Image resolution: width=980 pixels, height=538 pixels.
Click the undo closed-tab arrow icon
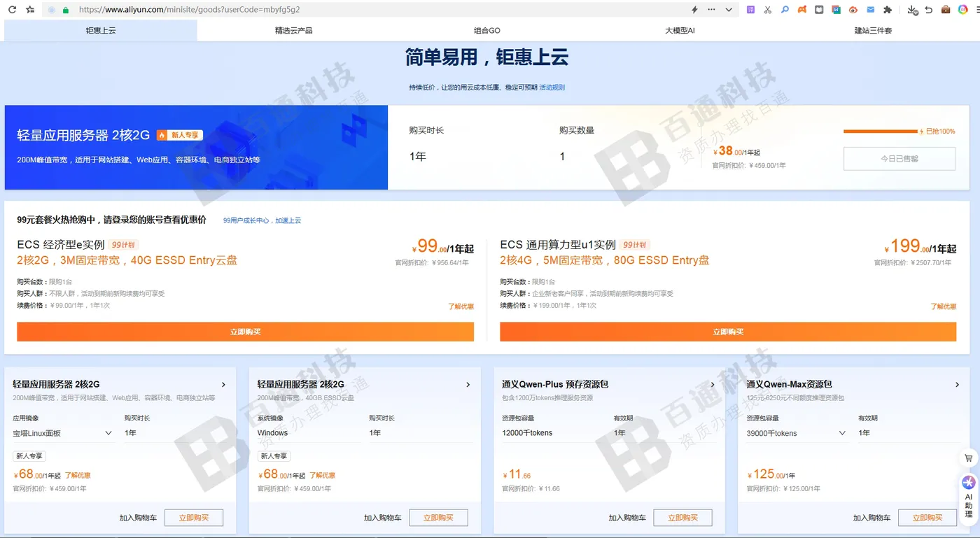pyautogui.click(x=929, y=10)
